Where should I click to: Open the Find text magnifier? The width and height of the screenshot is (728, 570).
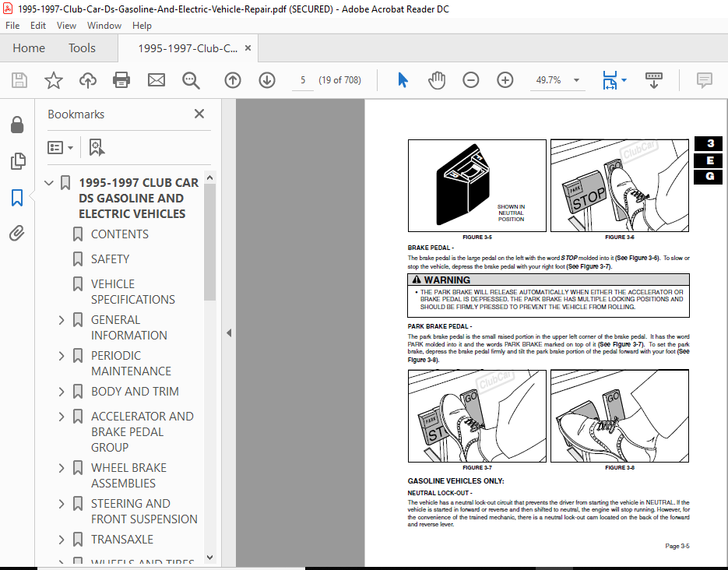pos(190,80)
